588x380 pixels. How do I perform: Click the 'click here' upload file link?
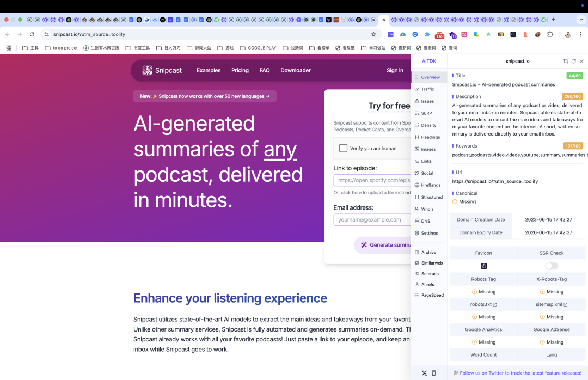[x=351, y=193]
